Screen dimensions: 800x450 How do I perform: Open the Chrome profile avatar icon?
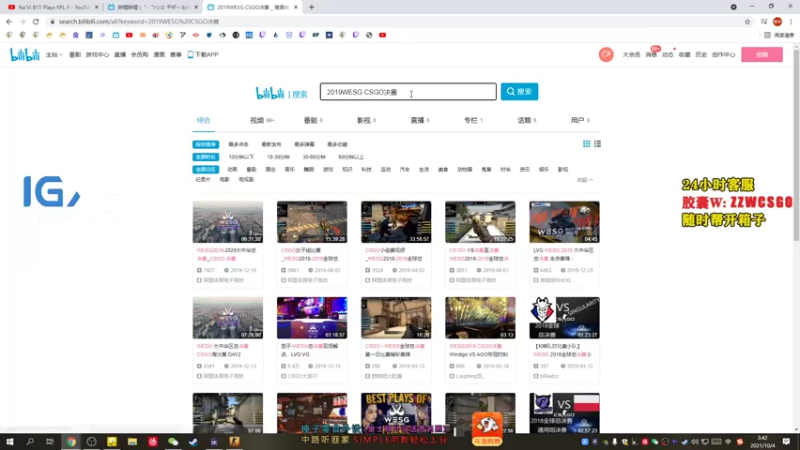[777, 21]
